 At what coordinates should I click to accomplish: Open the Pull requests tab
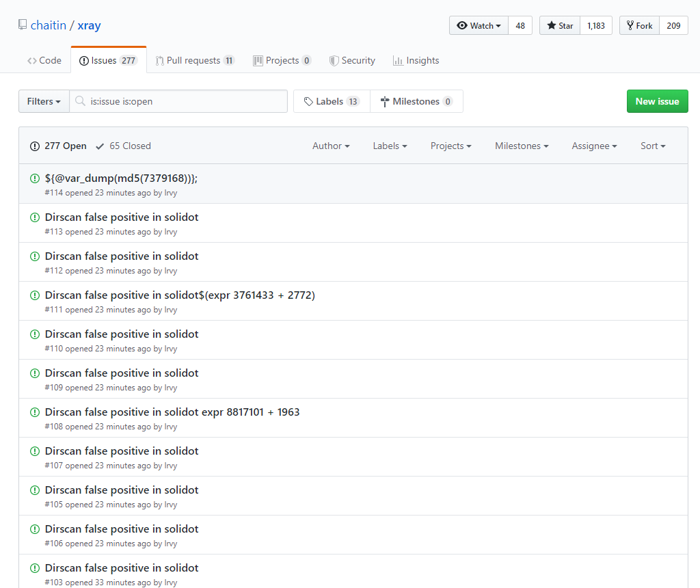click(195, 60)
